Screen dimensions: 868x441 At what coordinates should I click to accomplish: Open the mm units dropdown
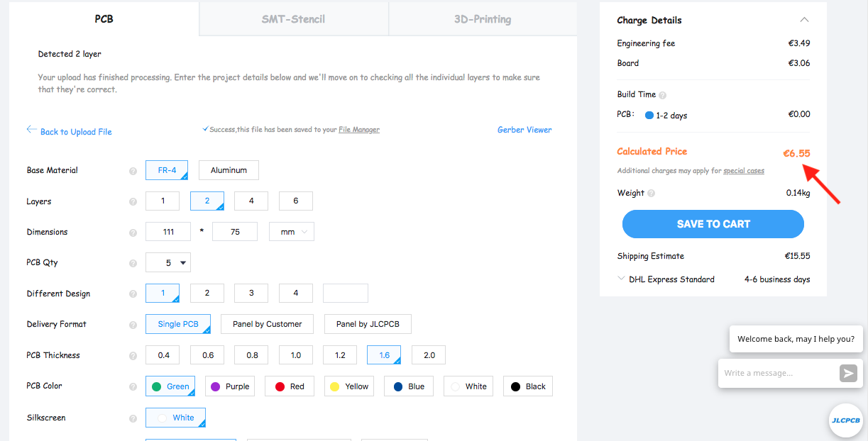tap(292, 232)
